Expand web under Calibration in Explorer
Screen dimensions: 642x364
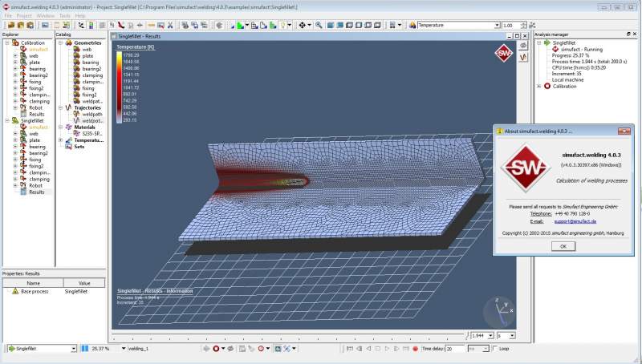coord(15,55)
